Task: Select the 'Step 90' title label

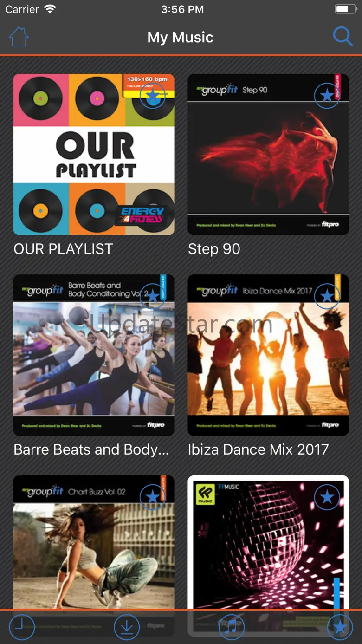Action: click(214, 249)
